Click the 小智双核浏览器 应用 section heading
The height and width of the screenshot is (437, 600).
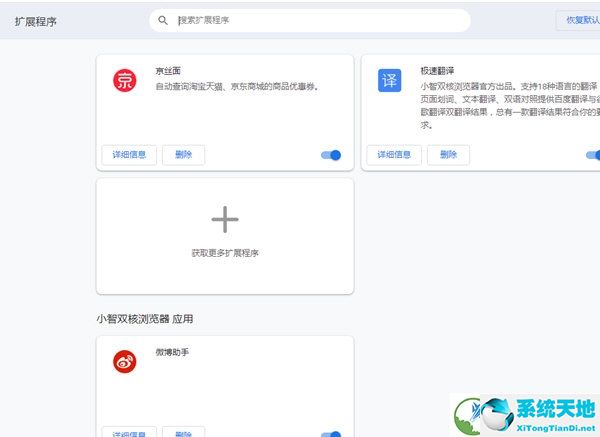point(145,319)
